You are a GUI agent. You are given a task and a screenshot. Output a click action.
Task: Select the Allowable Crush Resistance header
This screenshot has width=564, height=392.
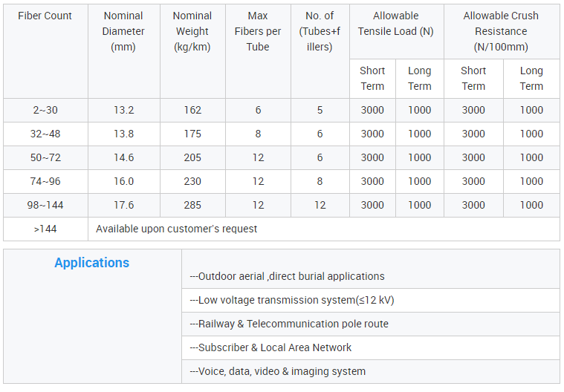(501, 31)
